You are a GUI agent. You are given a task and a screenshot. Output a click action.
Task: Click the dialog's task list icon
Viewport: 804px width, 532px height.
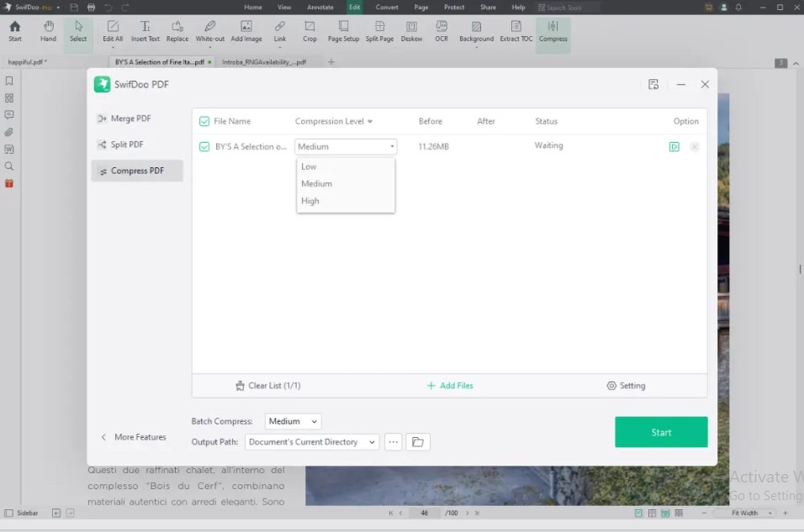(x=653, y=85)
